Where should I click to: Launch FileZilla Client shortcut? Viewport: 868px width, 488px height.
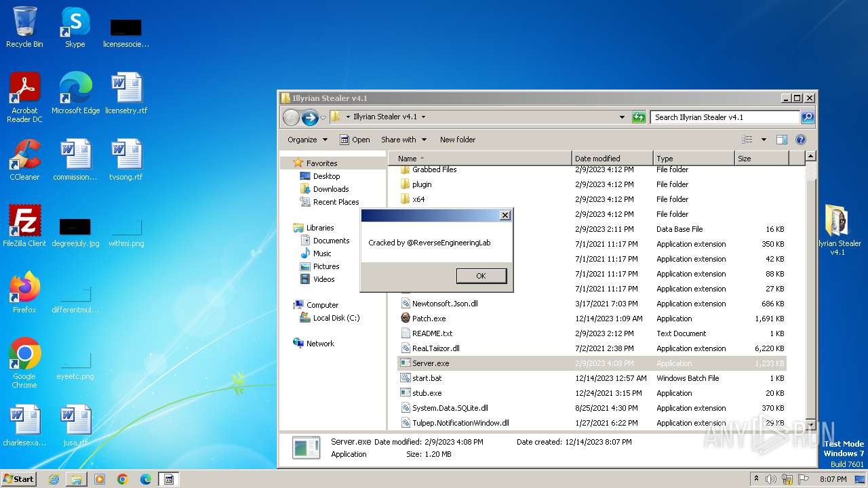click(24, 226)
